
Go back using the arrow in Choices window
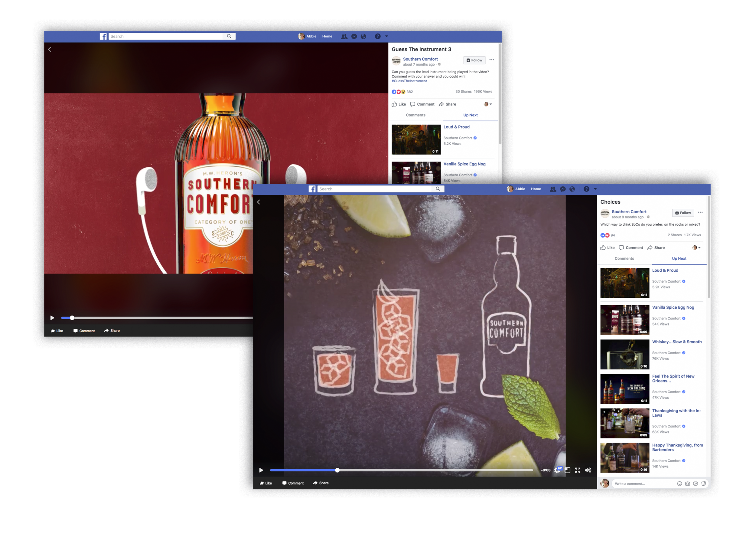(258, 202)
